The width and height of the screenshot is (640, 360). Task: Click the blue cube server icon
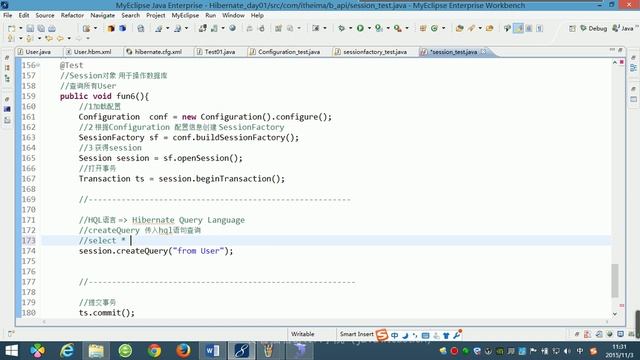click(122, 29)
